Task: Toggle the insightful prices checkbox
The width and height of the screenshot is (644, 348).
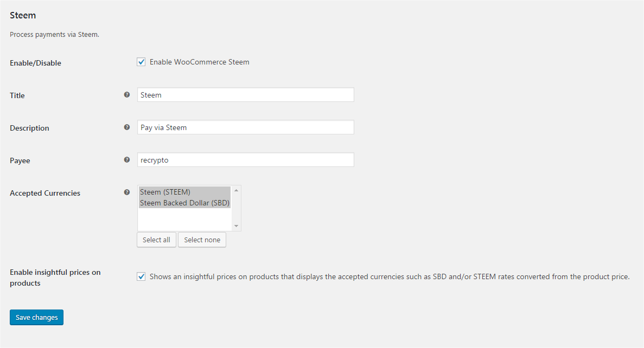Action: click(x=141, y=276)
